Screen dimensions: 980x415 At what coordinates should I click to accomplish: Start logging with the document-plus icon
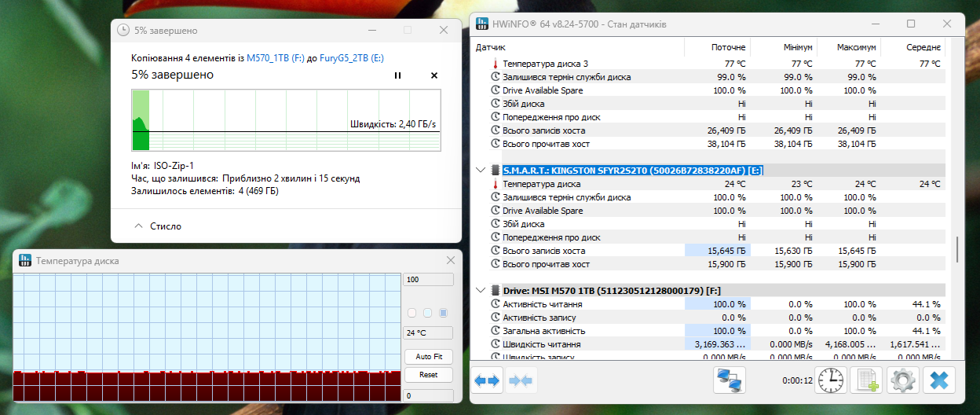point(867,380)
